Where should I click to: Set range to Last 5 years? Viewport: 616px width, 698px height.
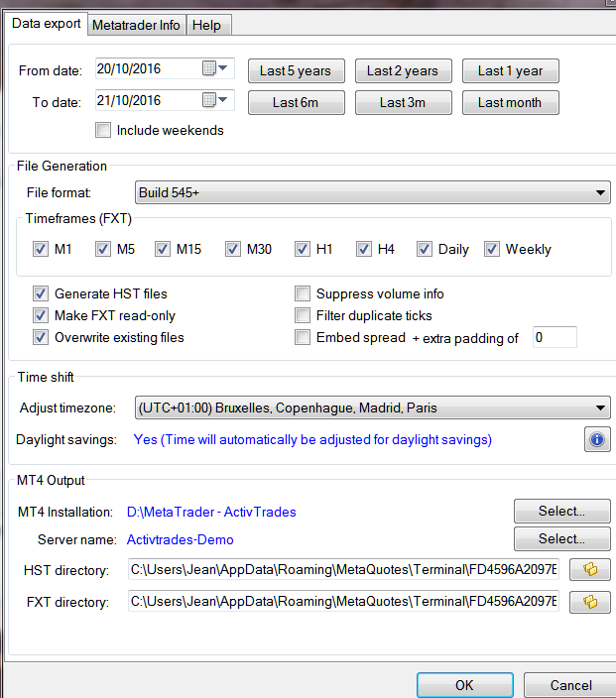tap(296, 71)
